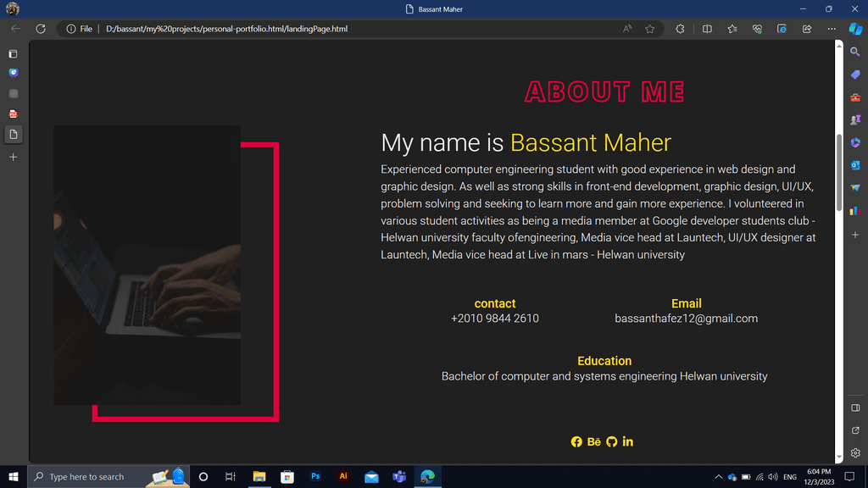Click the taskbar search box
This screenshot has height=488, width=868.
point(108,476)
